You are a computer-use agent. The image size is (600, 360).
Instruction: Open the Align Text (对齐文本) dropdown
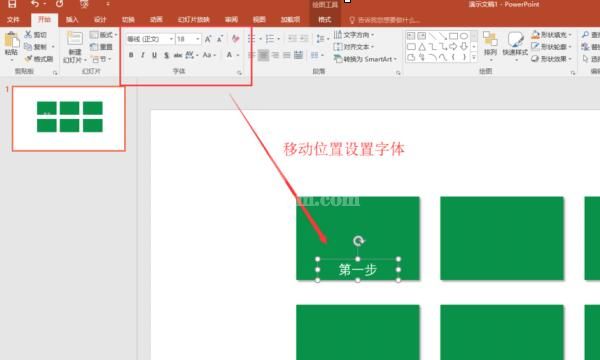(x=354, y=47)
